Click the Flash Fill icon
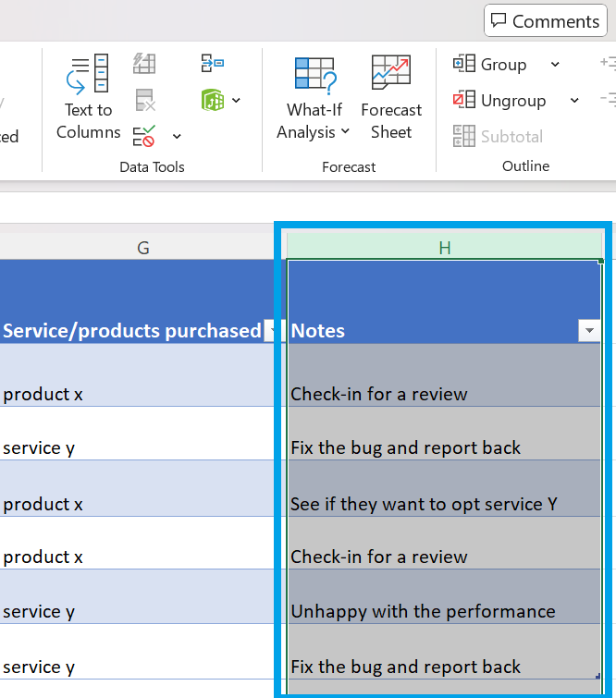 pyautogui.click(x=144, y=64)
